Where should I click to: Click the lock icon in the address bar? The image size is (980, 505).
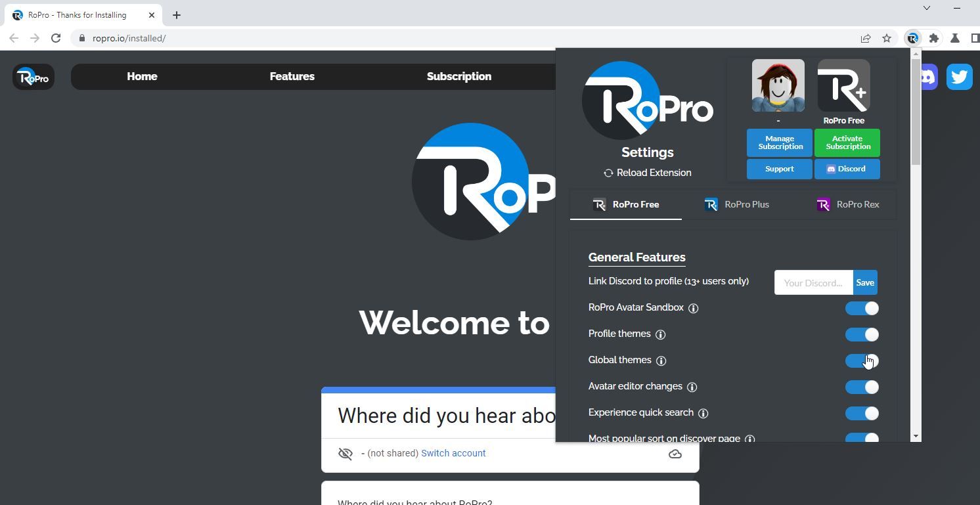[x=82, y=38]
